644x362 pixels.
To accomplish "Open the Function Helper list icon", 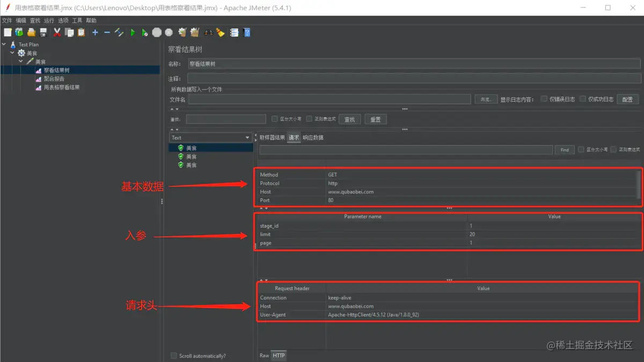I will [234, 32].
